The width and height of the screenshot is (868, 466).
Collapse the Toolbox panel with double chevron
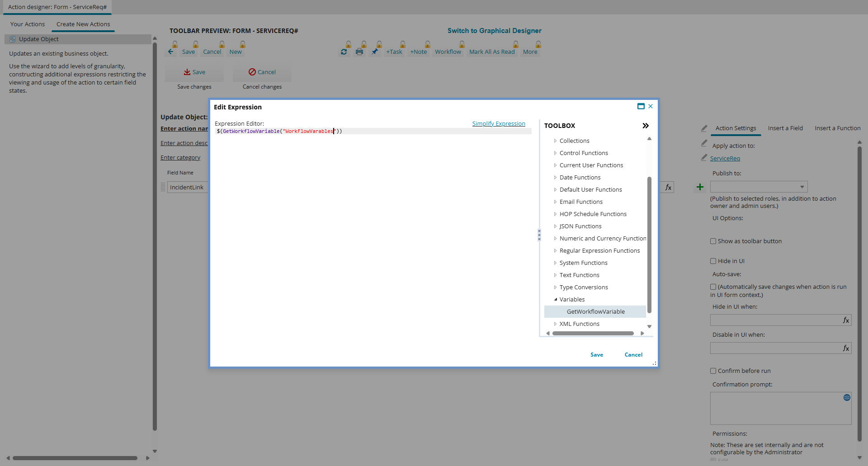(646, 126)
